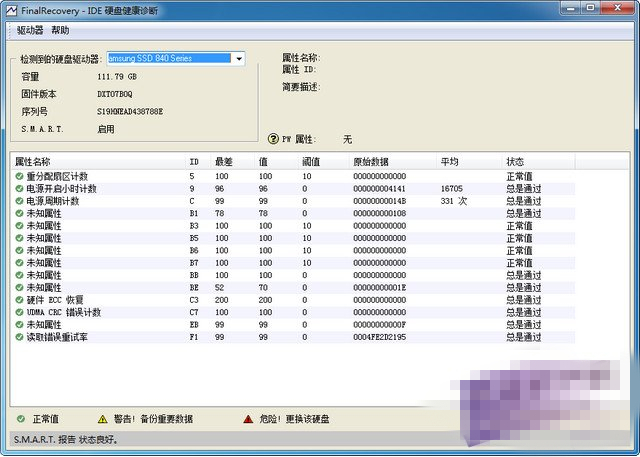640x457 pixels.
Task: Click the green check icon for 读取错误重试率
Action: pos(19,337)
